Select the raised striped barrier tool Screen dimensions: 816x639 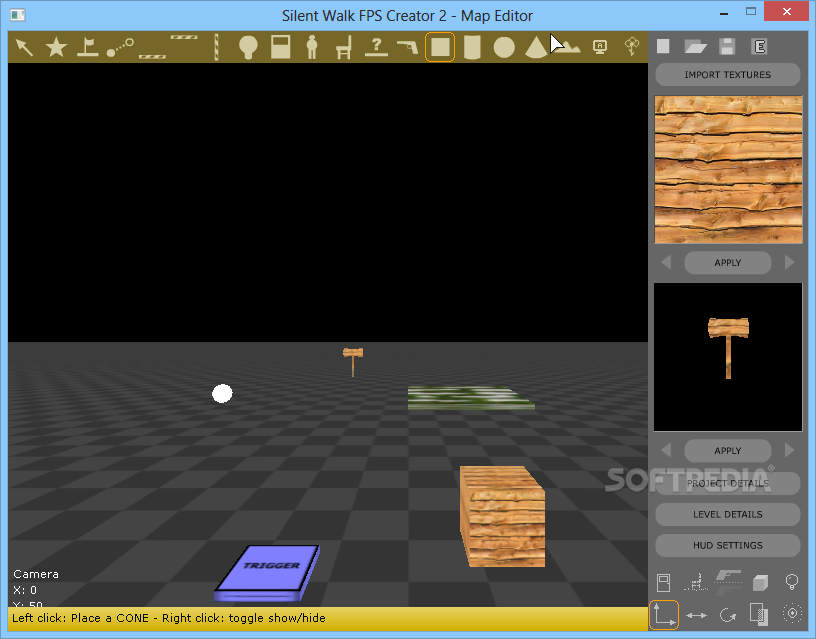pos(184,37)
